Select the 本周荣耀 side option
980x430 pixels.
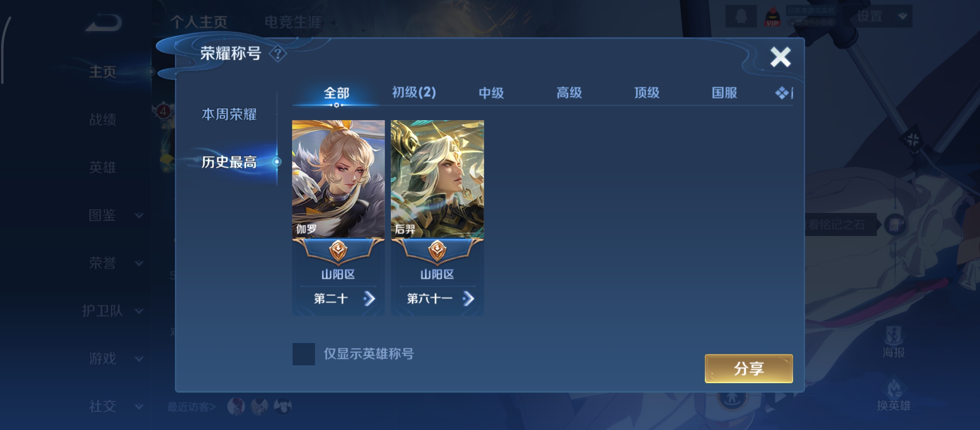coord(229,114)
